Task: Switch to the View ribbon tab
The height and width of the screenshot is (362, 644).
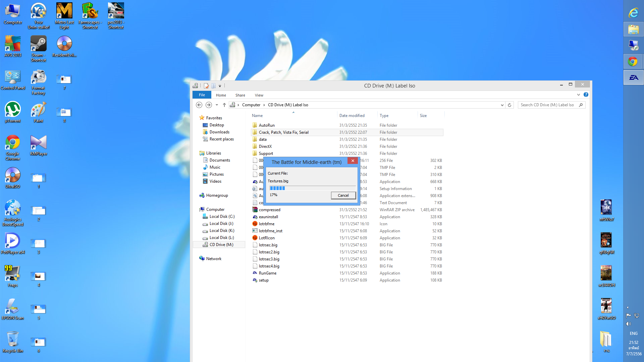Action: 259,95
